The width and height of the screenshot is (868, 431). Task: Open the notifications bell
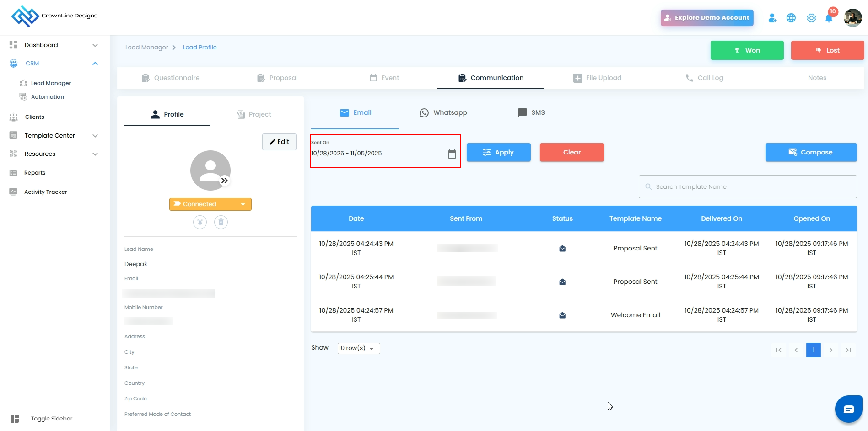tap(829, 18)
